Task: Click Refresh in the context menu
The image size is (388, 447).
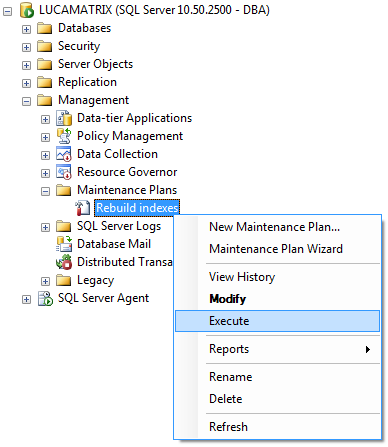Action: point(277,427)
